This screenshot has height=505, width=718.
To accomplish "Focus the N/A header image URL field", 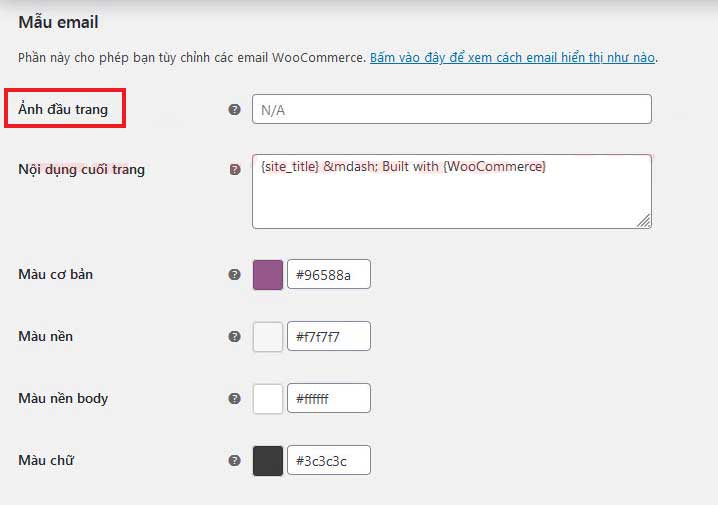I will 451,109.
